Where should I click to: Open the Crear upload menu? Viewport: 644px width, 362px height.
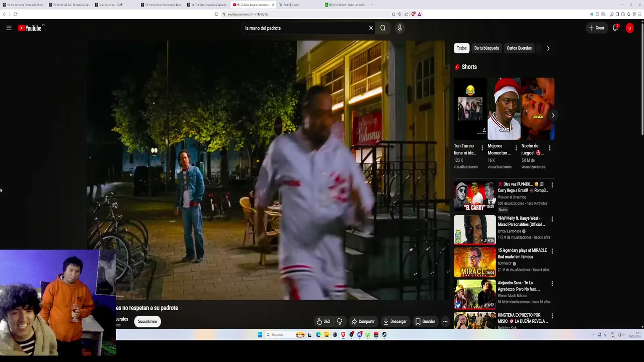pos(596,28)
